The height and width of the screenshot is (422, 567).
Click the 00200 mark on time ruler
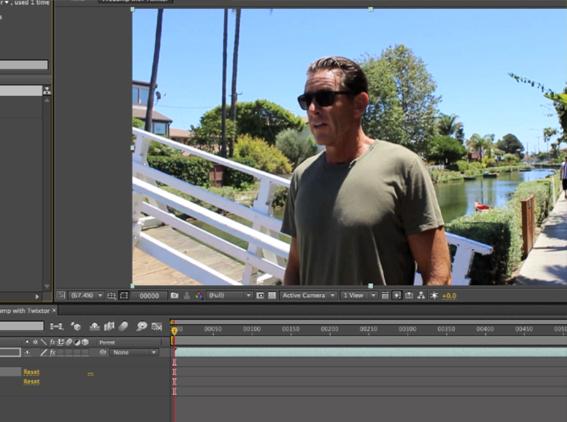[x=329, y=329]
